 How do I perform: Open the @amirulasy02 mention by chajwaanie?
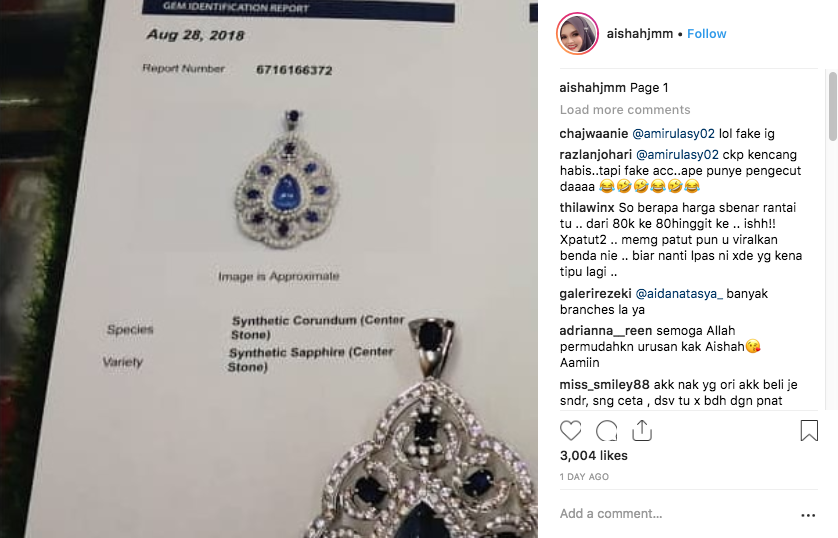(x=673, y=134)
